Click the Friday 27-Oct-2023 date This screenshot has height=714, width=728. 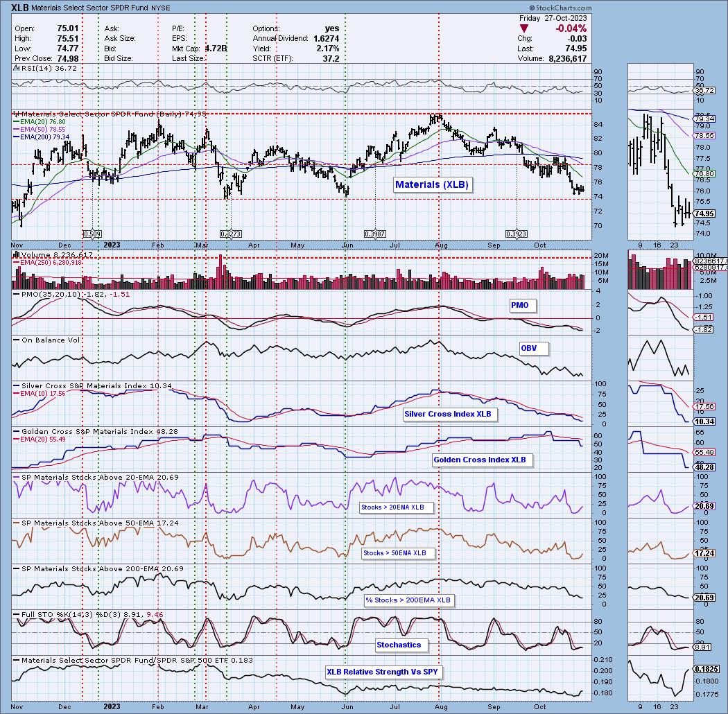[x=553, y=18]
